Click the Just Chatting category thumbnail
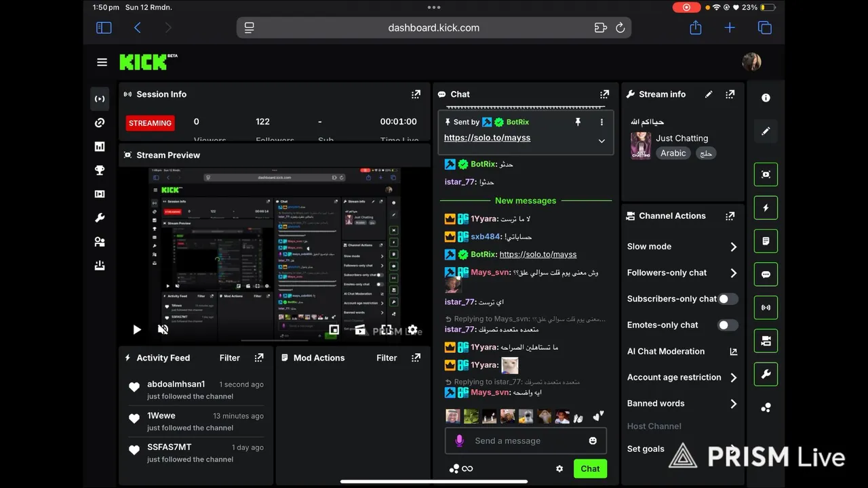The width and height of the screenshot is (868, 488). [x=641, y=146]
